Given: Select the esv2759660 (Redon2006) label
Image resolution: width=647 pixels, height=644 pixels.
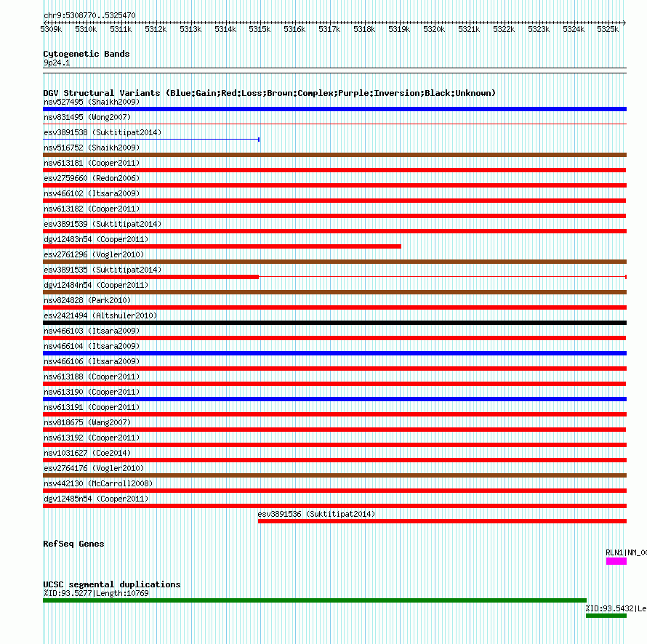Looking at the screenshot, I should pos(92,178).
